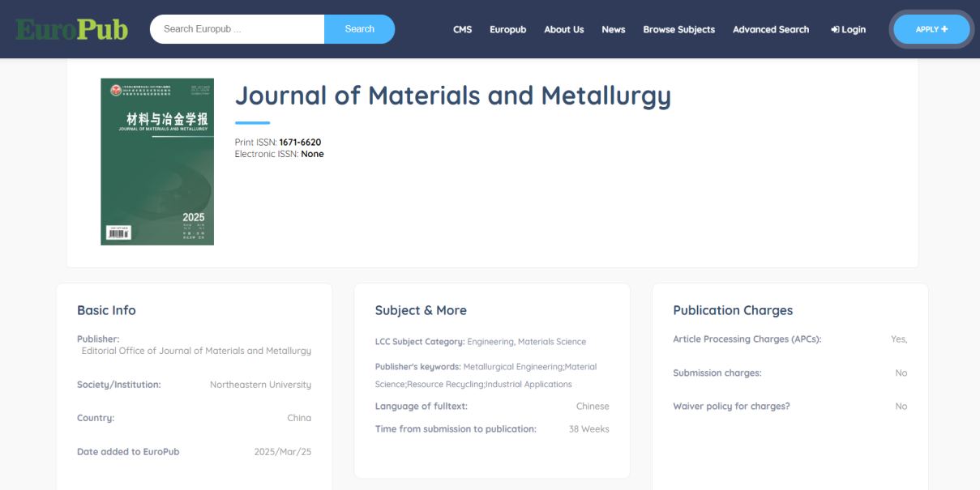Click the Engineering, Materials Science category
The image size is (980, 490).
point(526,342)
